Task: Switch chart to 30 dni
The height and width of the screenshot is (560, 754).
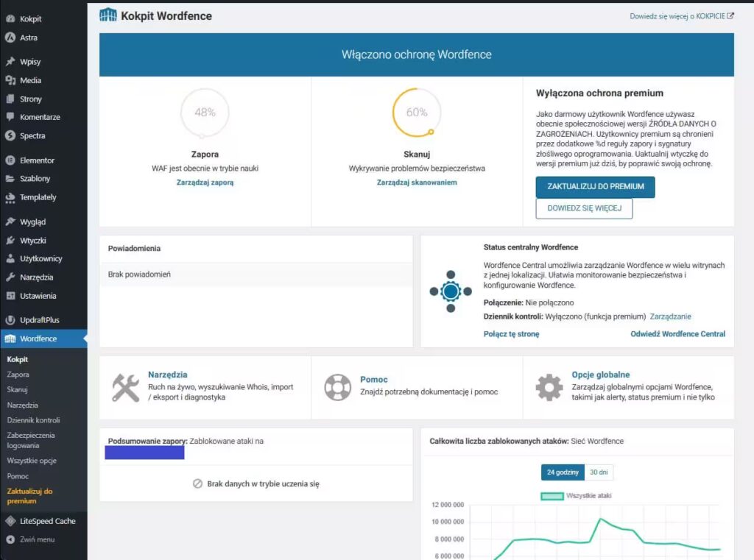Action: (x=599, y=472)
